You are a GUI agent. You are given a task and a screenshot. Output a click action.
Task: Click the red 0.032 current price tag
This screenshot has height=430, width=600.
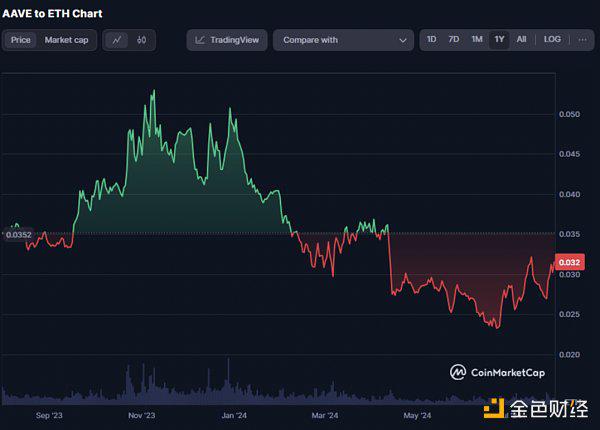click(569, 262)
